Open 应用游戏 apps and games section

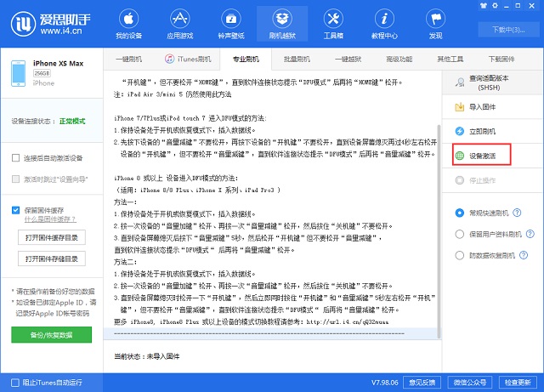coord(179,25)
